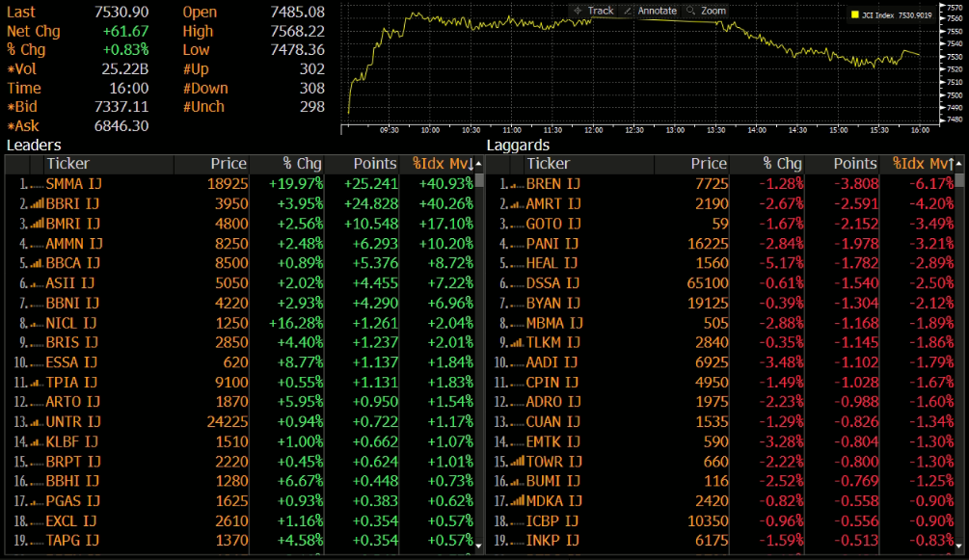Toggle sort on Leaders %Idx Mv column header

(444, 164)
